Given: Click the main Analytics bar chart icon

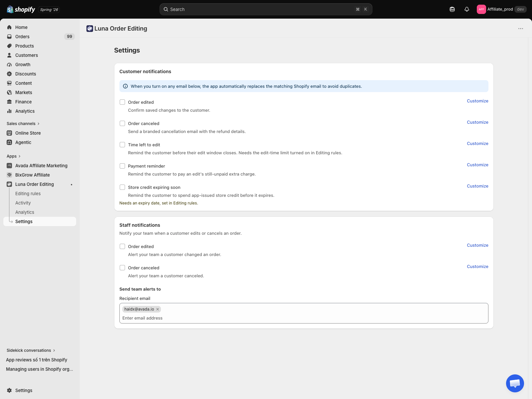Looking at the screenshot, I should (9, 111).
